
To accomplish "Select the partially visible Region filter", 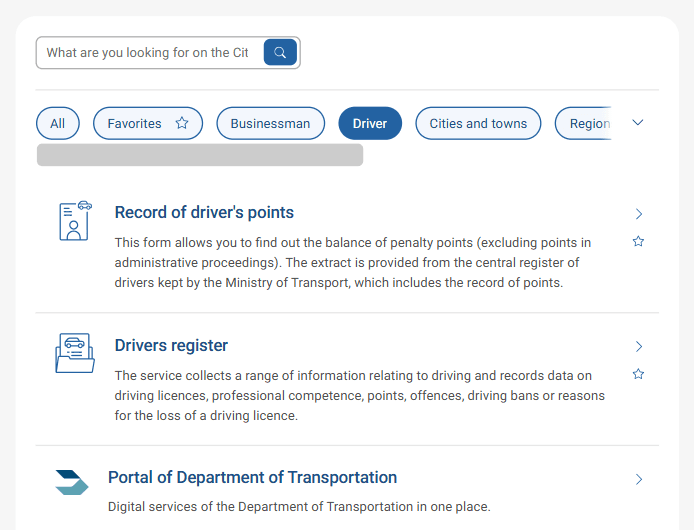I will click(588, 124).
